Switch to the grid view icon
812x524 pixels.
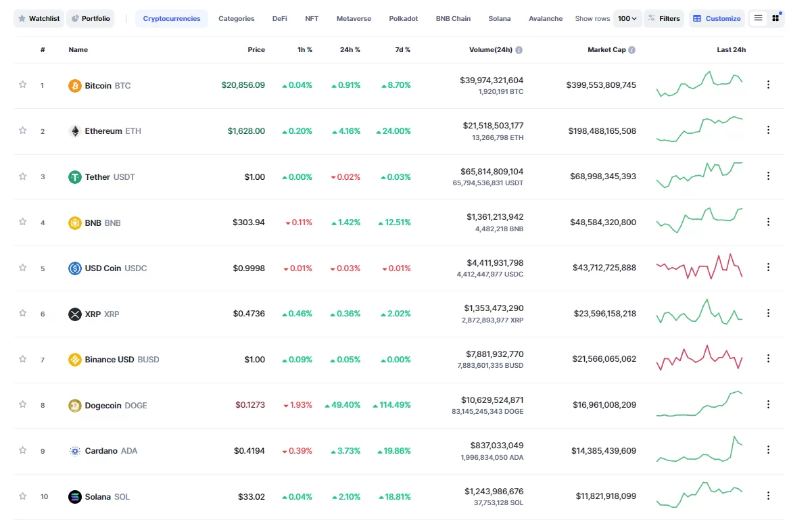click(775, 18)
